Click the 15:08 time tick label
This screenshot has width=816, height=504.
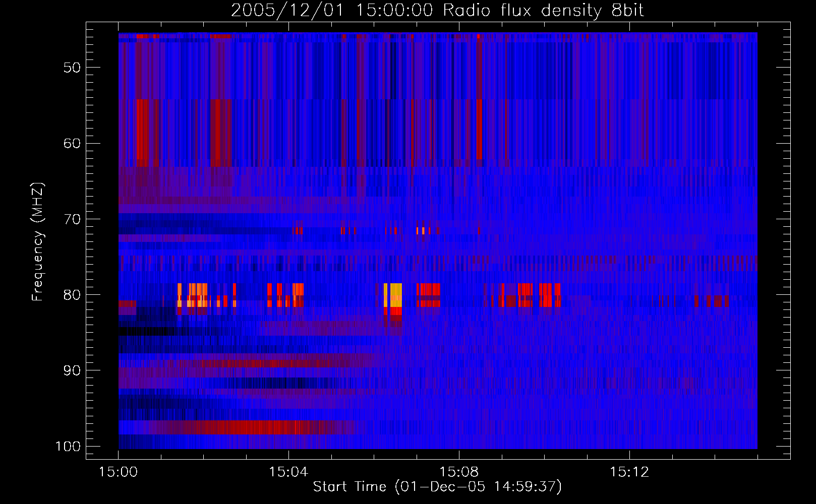[459, 472]
